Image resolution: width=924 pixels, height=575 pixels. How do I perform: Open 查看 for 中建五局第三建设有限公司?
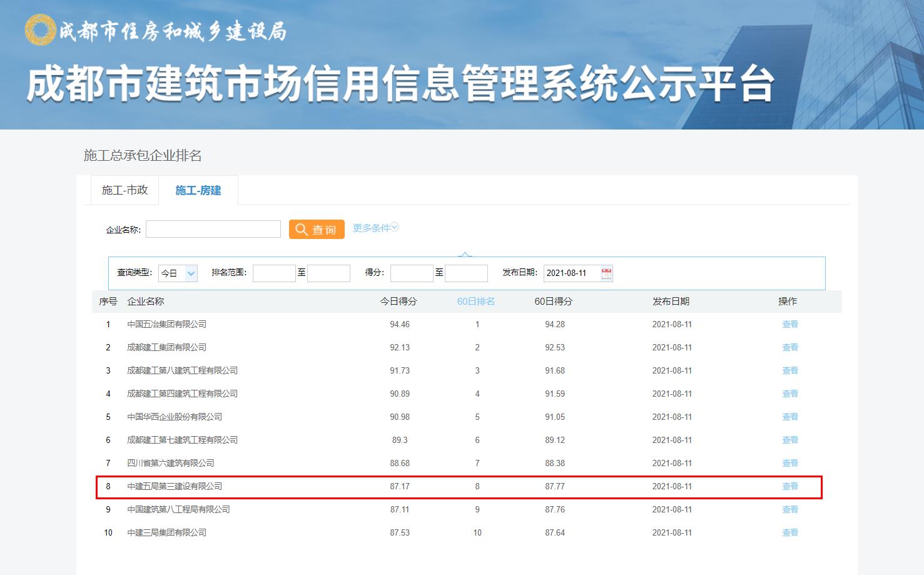click(790, 486)
